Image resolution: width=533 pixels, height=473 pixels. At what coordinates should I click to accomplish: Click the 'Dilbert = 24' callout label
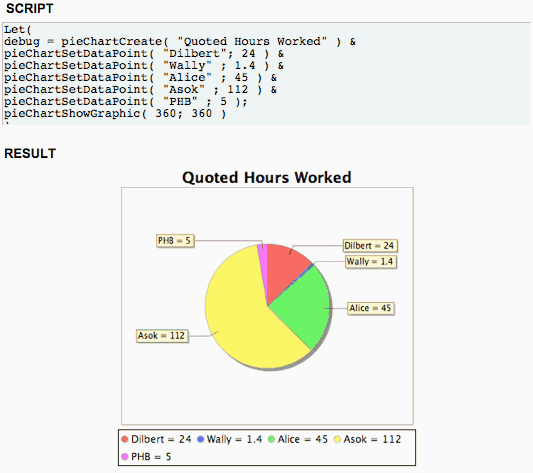[370, 246]
